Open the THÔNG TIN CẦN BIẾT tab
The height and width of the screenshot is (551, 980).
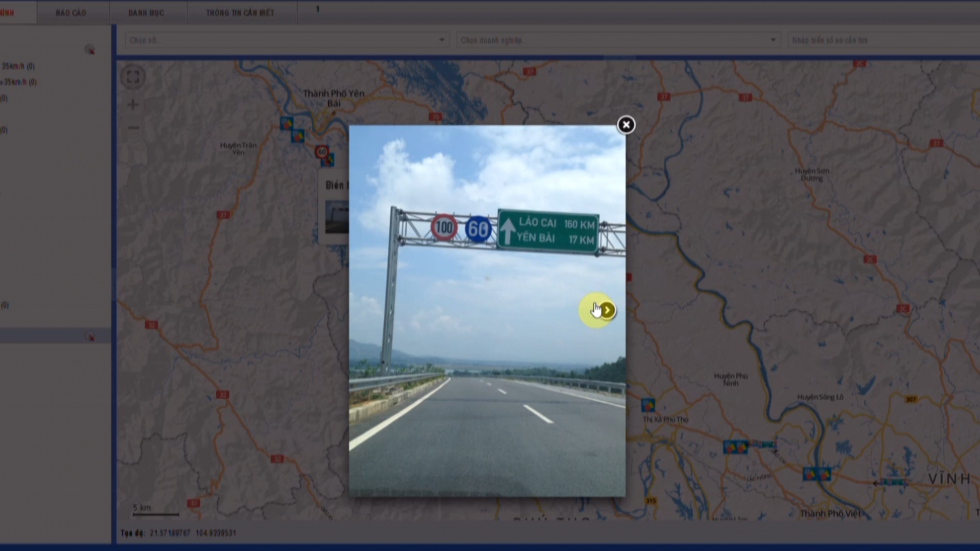click(240, 12)
